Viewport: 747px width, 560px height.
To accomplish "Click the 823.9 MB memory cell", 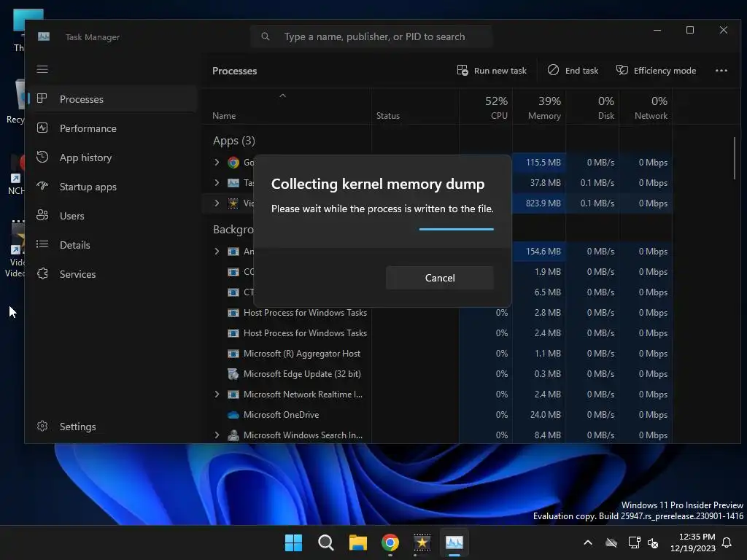I will coord(539,203).
